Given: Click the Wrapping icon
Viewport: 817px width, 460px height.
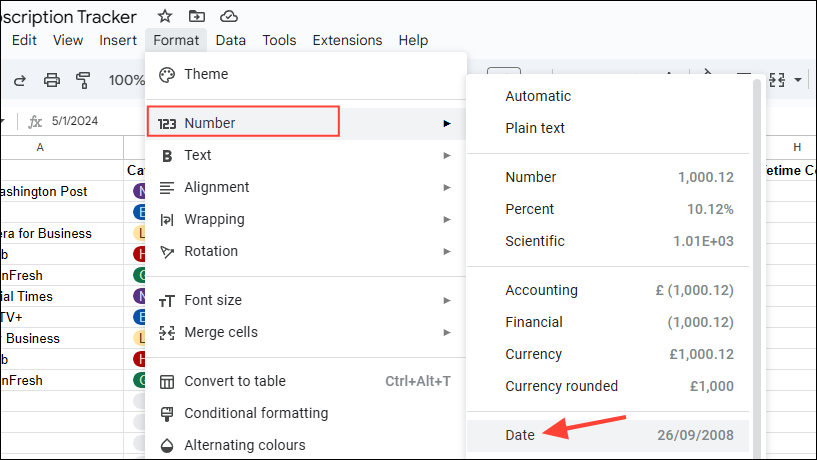Looking at the screenshot, I should click(167, 220).
